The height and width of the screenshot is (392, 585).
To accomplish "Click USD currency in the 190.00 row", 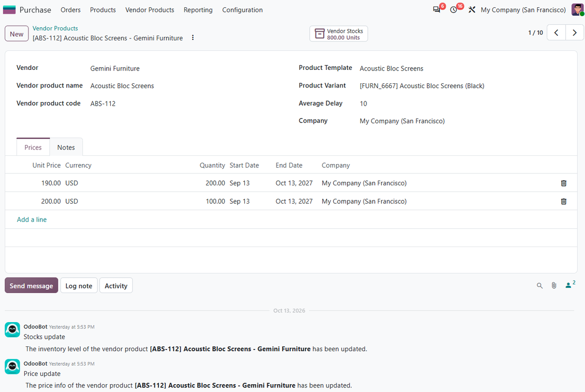I will (x=71, y=183).
